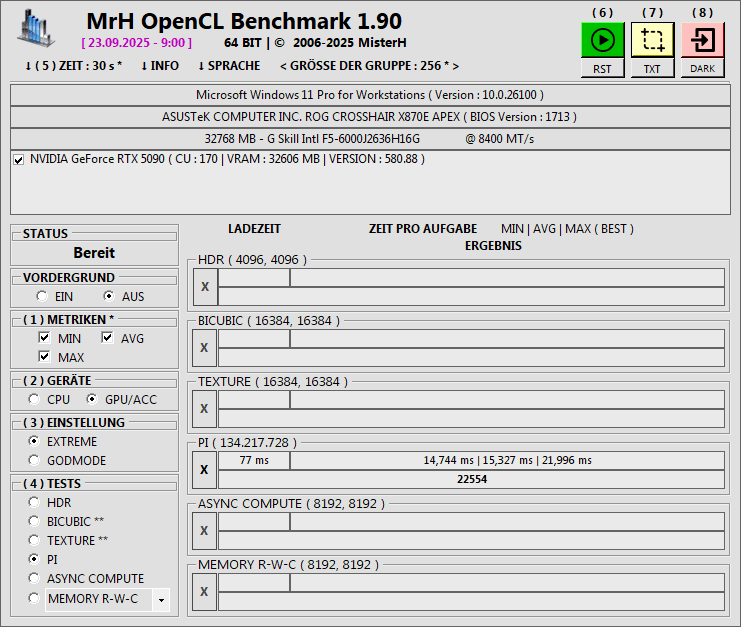
Task: Select GODMODE setting radio button
Action: 34,460
